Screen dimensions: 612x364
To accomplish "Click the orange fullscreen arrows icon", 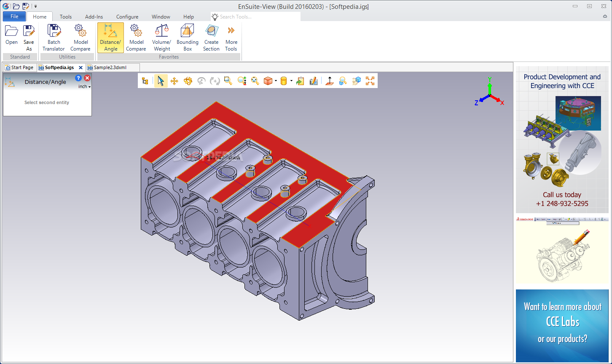I will click(x=370, y=81).
